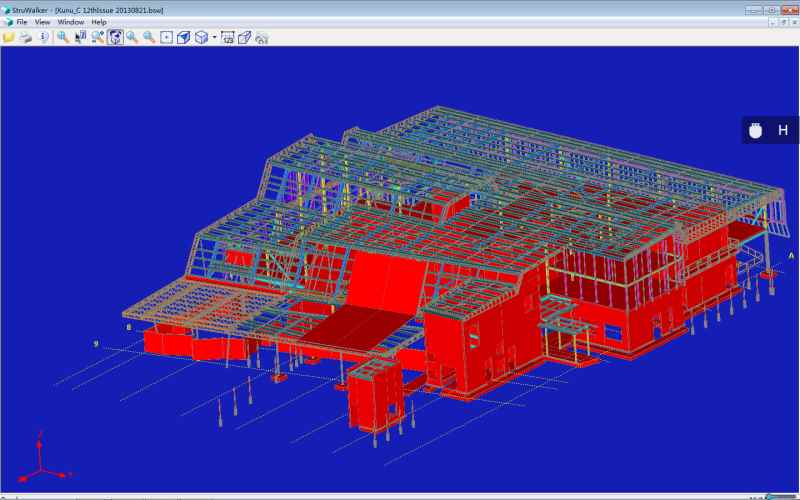Open the Window menu

(x=70, y=22)
